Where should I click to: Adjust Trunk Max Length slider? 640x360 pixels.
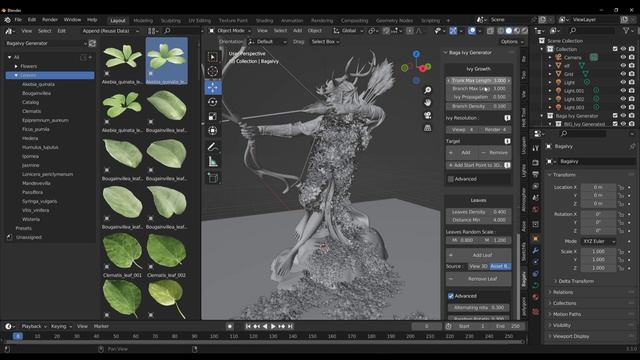(478, 80)
